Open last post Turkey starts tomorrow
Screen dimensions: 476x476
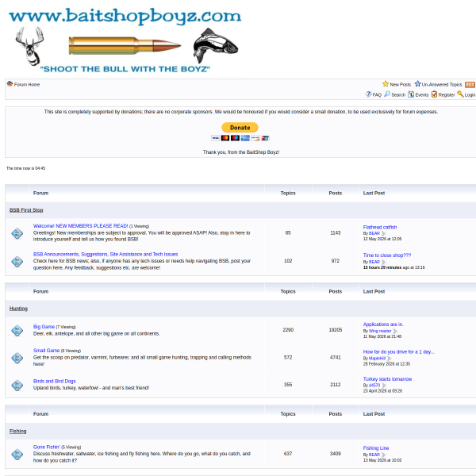pyautogui.click(x=387, y=379)
